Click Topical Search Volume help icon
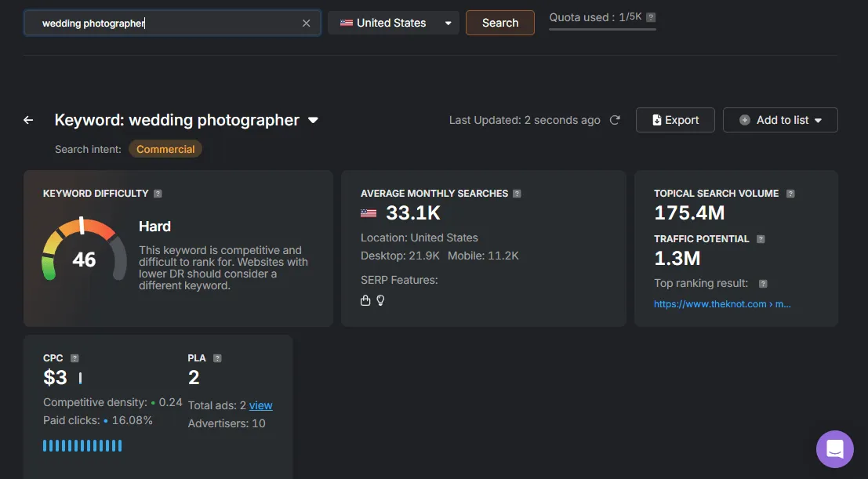 click(790, 194)
